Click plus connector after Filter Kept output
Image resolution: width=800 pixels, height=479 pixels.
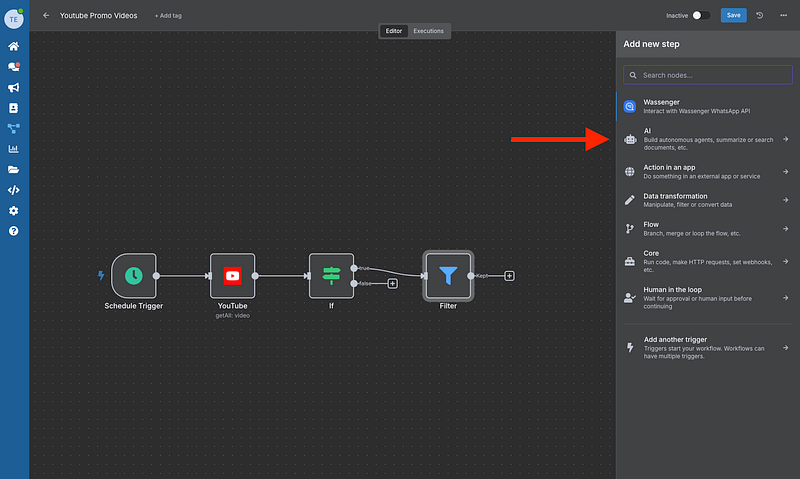(509, 276)
